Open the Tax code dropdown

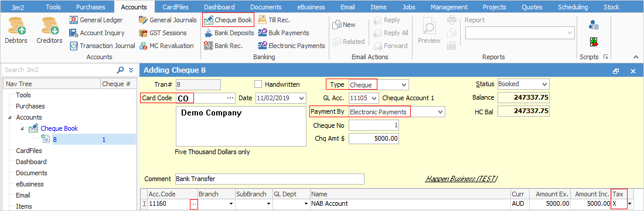coord(629,203)
